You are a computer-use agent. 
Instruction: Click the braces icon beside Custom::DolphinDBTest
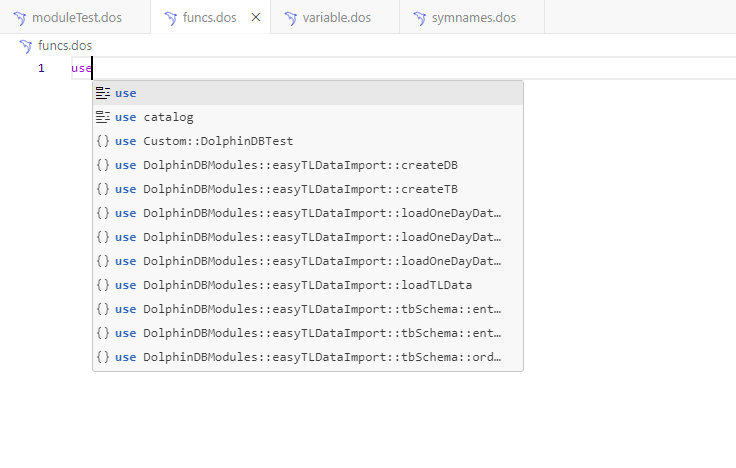tap(103, 141)
